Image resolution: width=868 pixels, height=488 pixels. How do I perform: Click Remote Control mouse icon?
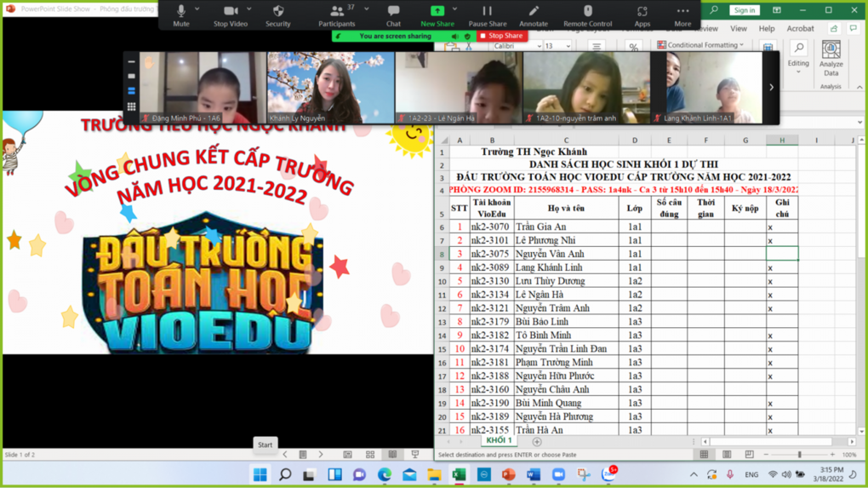(587, 14)
